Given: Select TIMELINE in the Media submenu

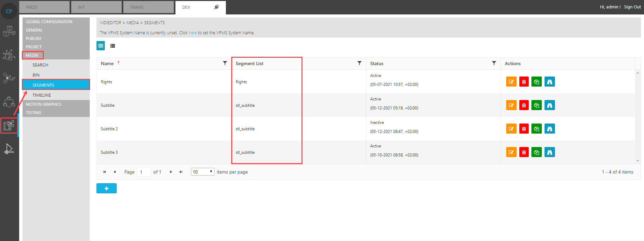Looking at the screenshot, I should pyautogui.click(x=42, y=95).
